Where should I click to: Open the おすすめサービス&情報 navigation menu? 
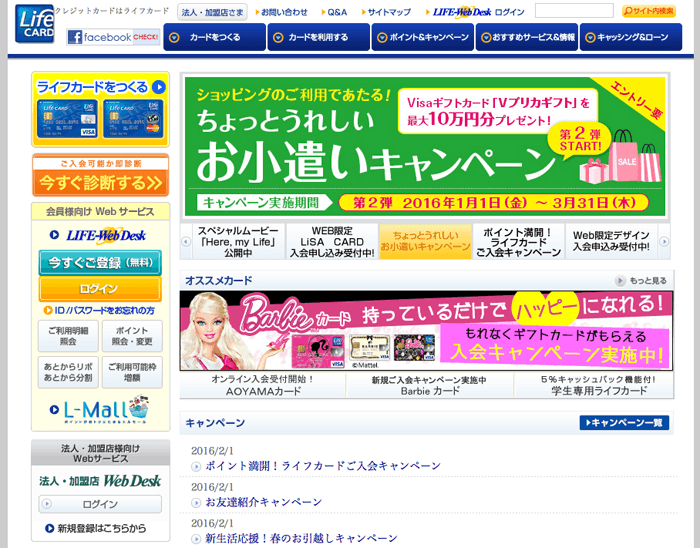(x=527, y=37)
